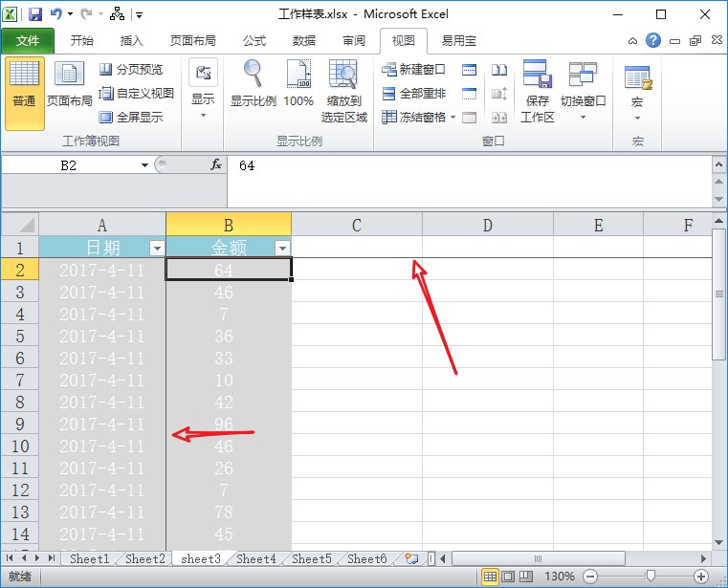Open 自定义视图 custom views
728x588 pixels.
tap(137, 94)
